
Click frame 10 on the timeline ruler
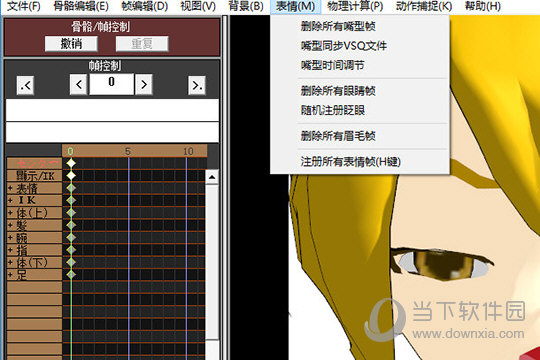coord(188,151)
